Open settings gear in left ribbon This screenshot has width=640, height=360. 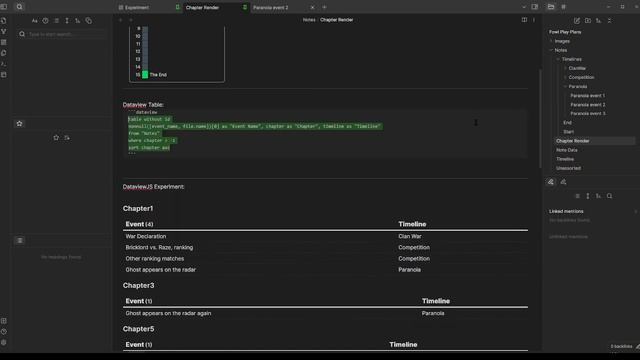coord(4,343)
